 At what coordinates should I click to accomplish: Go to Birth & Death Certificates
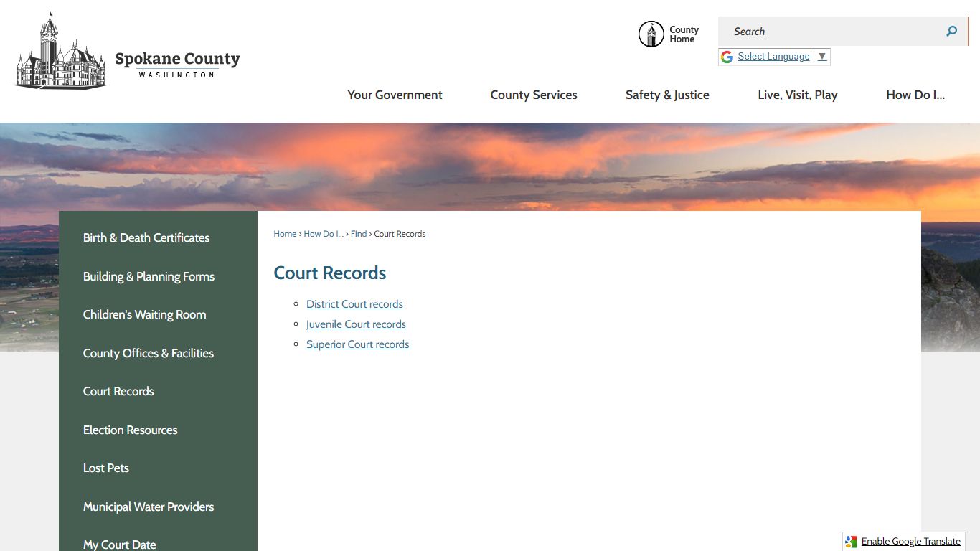coord(146,237)
